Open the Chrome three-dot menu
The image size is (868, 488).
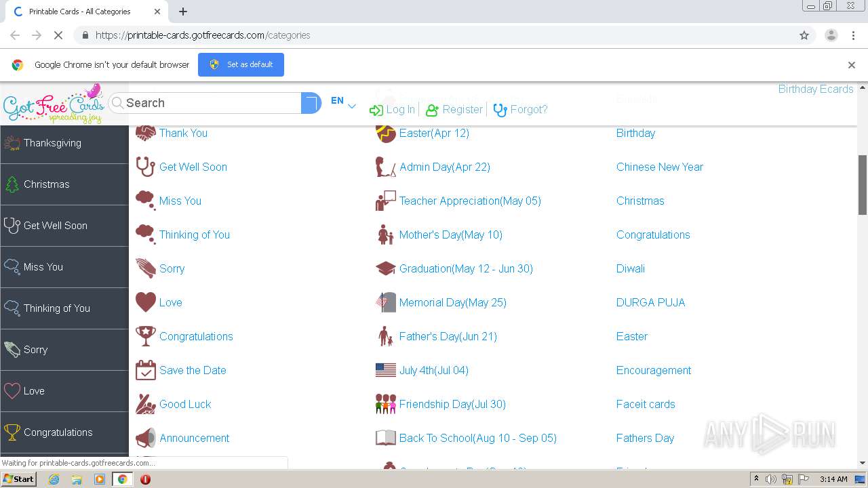[853, 35]
